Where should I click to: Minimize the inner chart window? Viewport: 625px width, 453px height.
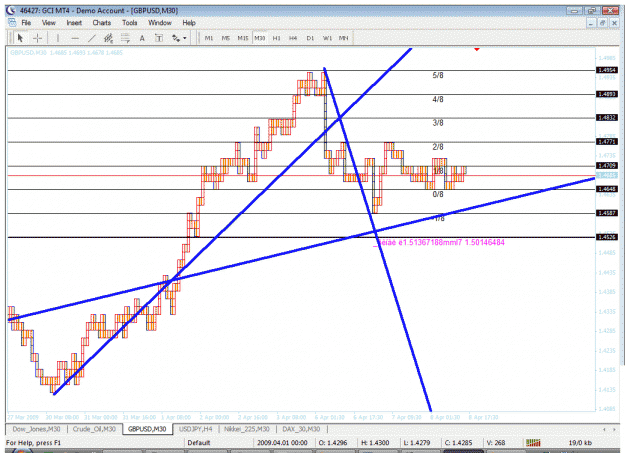pyautogui.click(x=591, y=23)
